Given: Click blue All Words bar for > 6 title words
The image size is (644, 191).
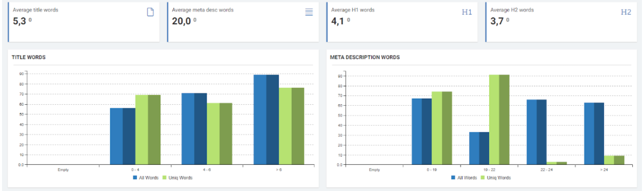Looking at the screenshot, I should pos(266,120).
